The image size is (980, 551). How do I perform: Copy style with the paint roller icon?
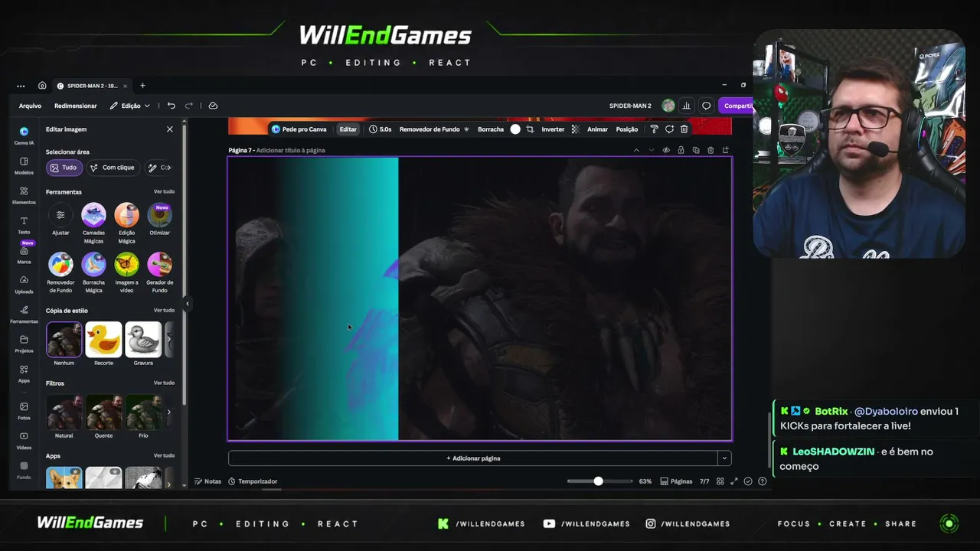[x=654, y=129]
